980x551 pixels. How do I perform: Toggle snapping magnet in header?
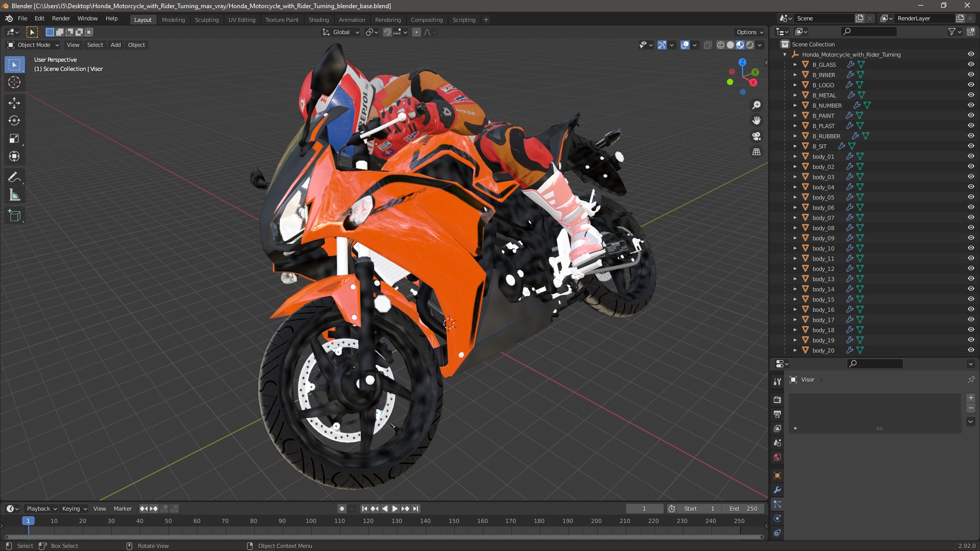[387, 32]
